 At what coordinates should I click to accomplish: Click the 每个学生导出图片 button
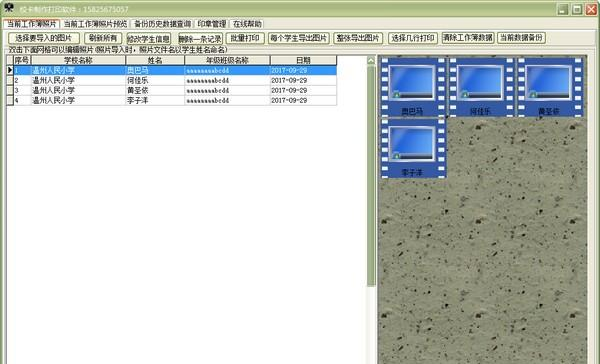coord(298,38)
